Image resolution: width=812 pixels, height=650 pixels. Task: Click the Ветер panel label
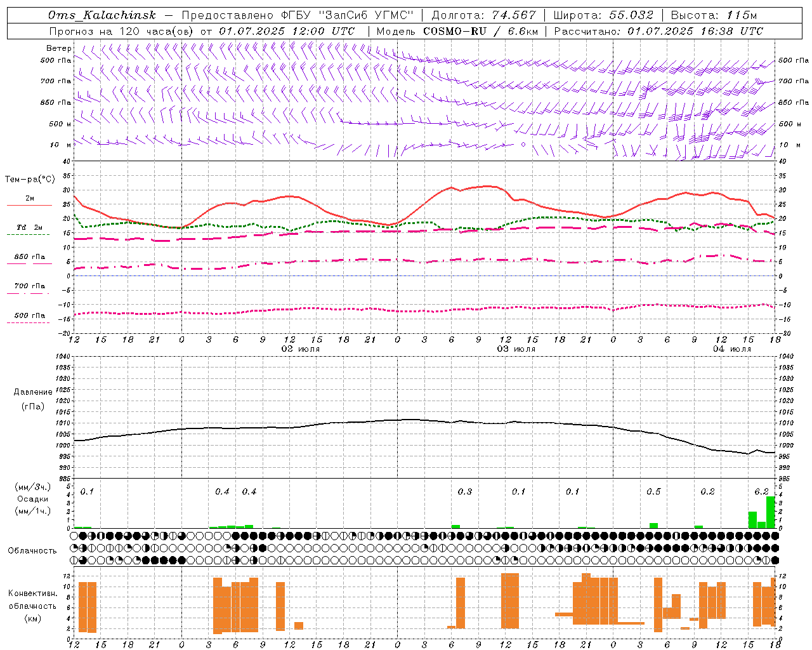(59, 48)
